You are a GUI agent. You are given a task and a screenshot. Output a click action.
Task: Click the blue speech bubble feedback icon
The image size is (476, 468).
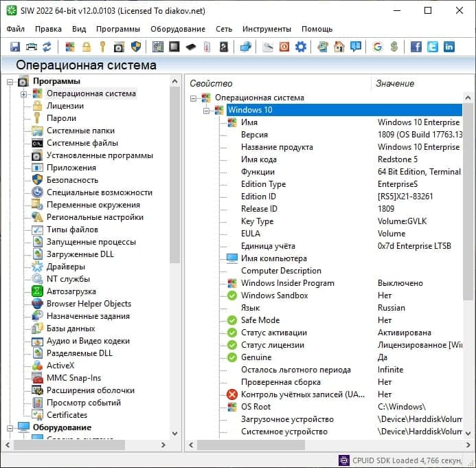pyautogui.click(x=356, y=47)
